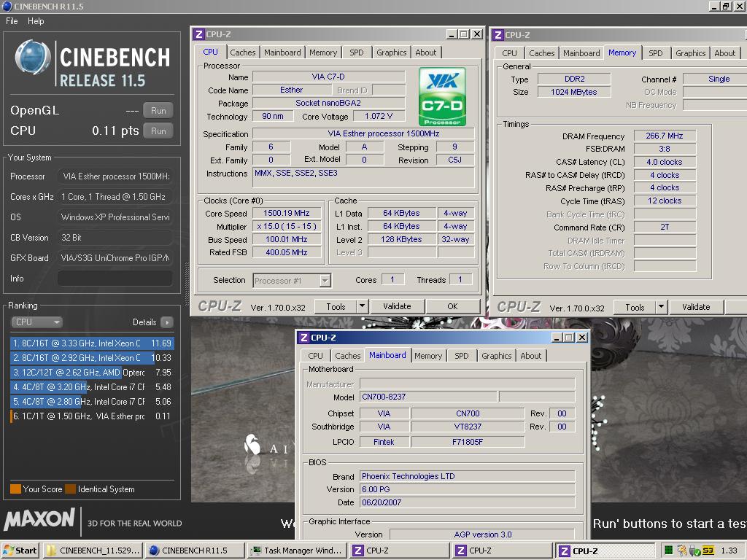Click the MAXON logo
Image resolution: width=747 pixels, height=560 pixels.
pos(39,519)
